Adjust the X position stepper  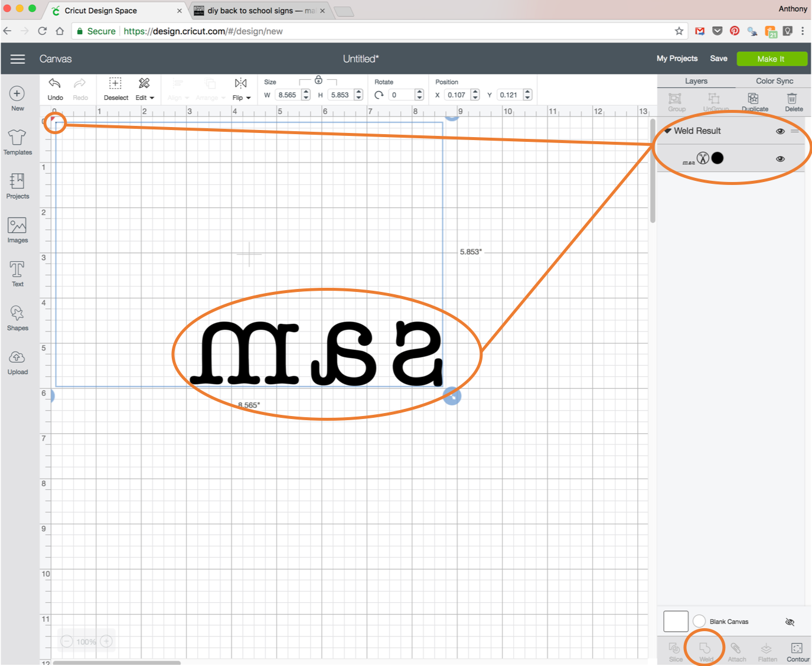pos(475,95)
